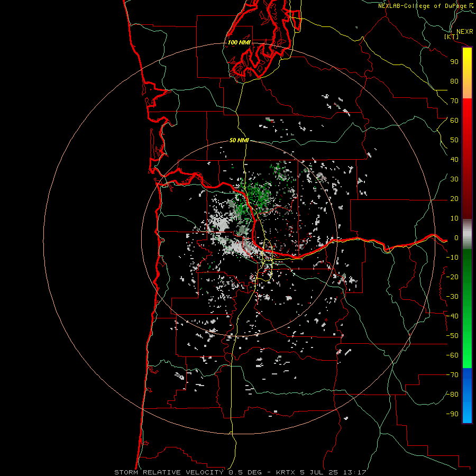Click the NEXLAB-College of DuPage header text
The image size is (476, 476).
[426, 6]
